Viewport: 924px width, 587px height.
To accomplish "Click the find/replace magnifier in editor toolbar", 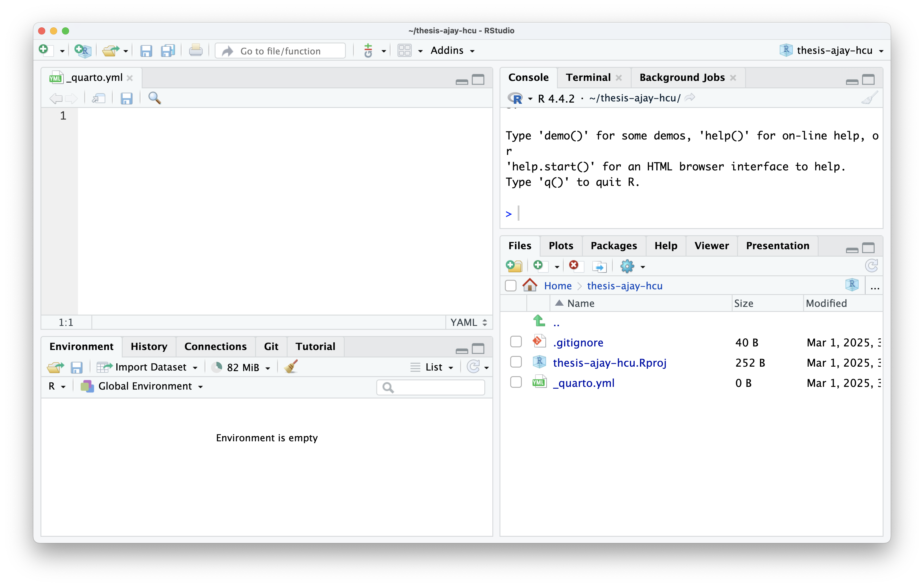I will 154,98.
